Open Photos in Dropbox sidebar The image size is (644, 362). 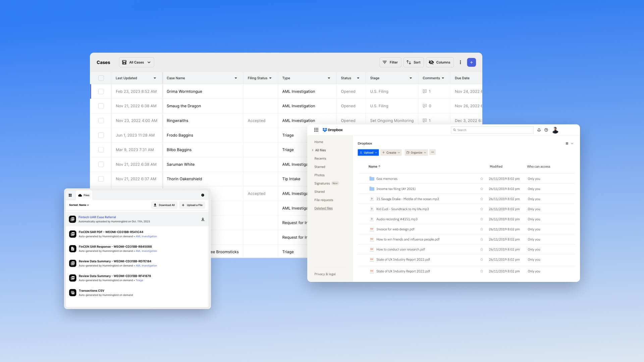pyautogui.click(x=319, y=175)
